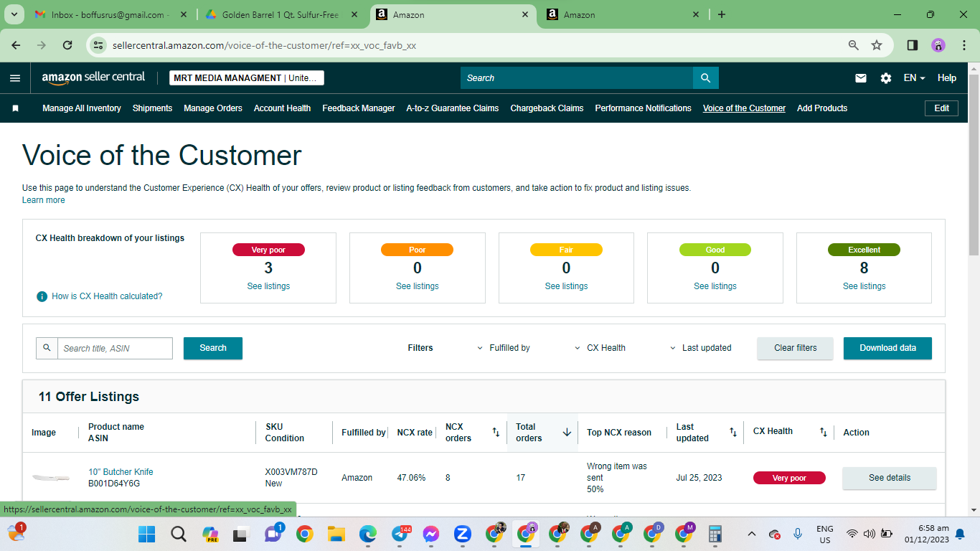Click the Learn more link
Image resolution: width=980 pixels, height=551 pixels.
click(44, 200)
